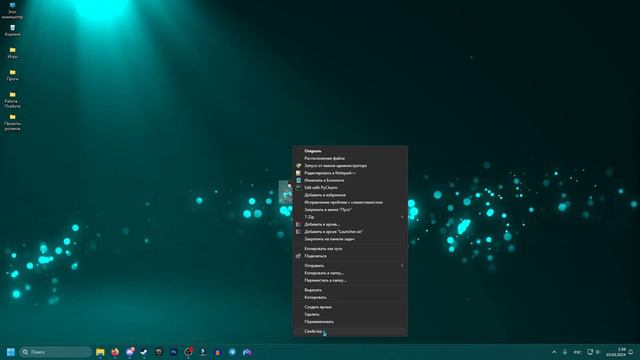This screenshot has height=360, width=640.
Task: Click "Edit with PyCharm" menu entry
Action: tap(350, 188)
